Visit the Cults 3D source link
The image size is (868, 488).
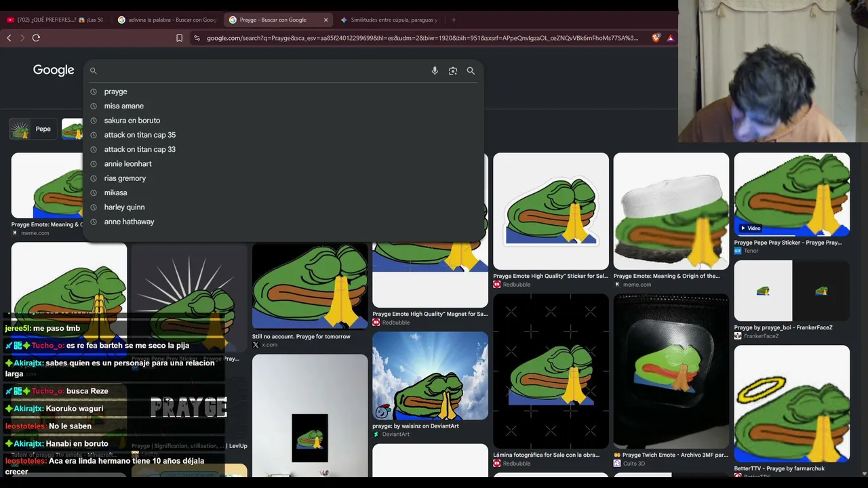tap(629, 464)
